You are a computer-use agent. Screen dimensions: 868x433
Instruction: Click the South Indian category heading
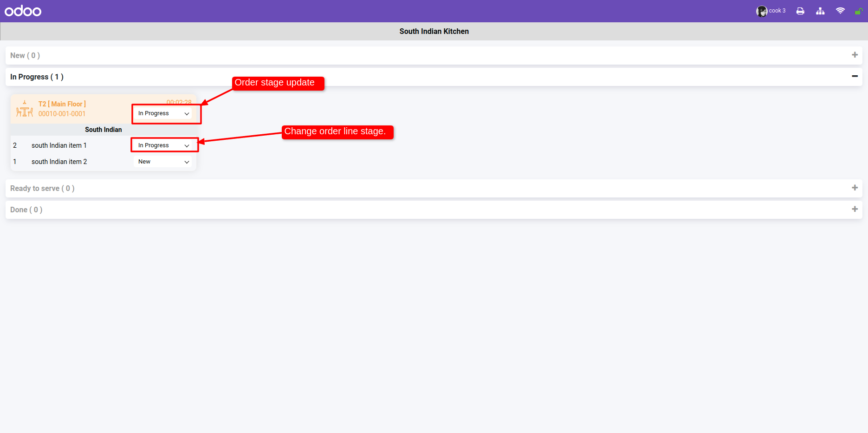[x=104, y=130]
